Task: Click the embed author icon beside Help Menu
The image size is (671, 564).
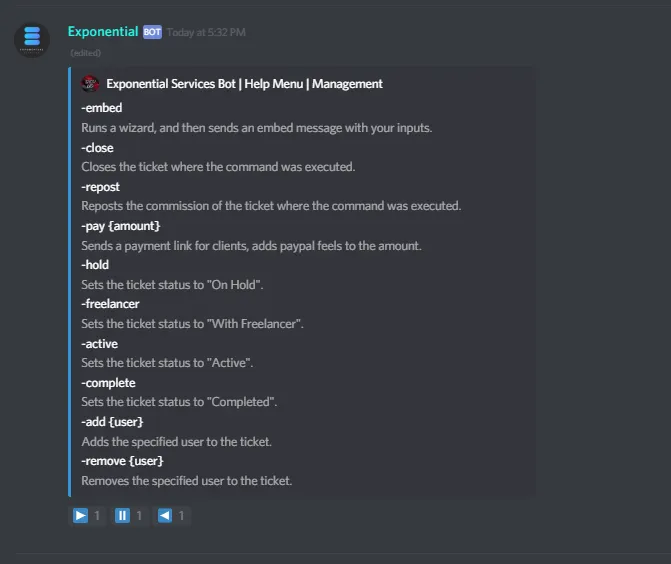Action: click(x=90, y=84)
